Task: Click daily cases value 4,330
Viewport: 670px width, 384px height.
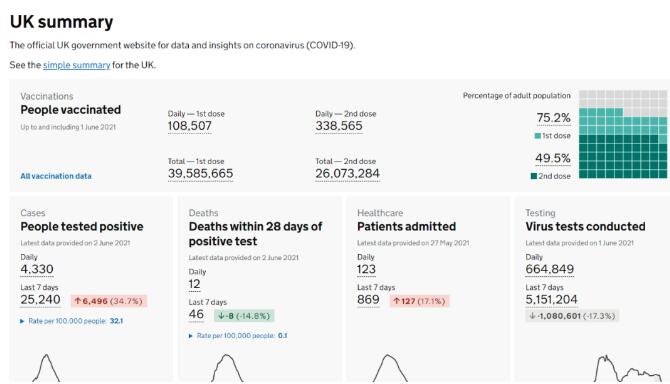Action: [x=37, y=270]
